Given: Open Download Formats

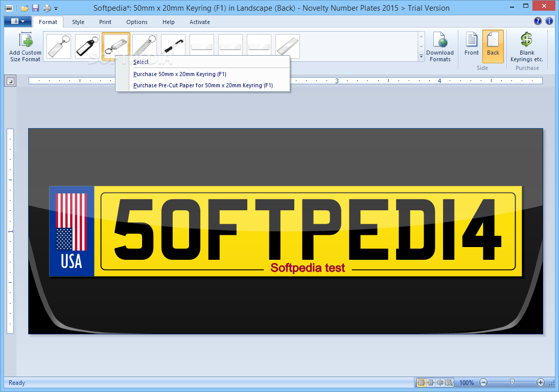Looking at the screenshot, I should (x=440, y=47).
